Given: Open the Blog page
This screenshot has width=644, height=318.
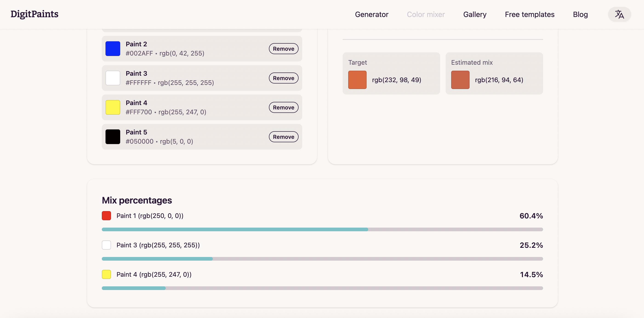Looking at the screenshot, I should point(581,14).
